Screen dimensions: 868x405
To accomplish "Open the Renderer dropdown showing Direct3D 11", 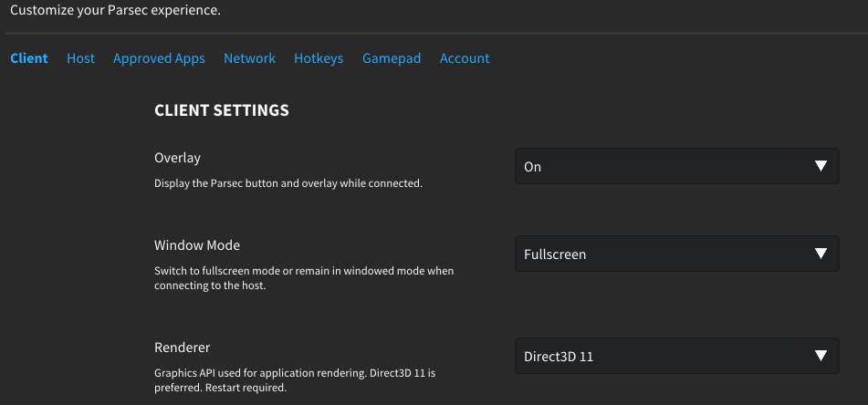I will (677, 356).
